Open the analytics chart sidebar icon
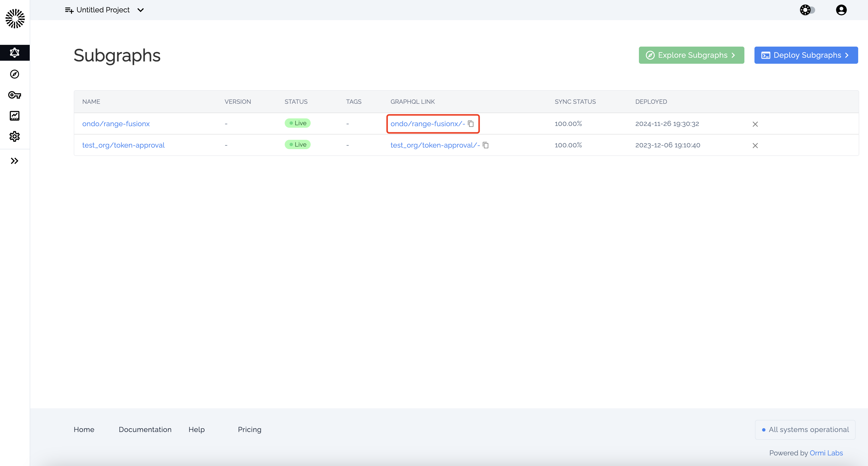This screenshot has height=466, width=868. pos(15,116)
